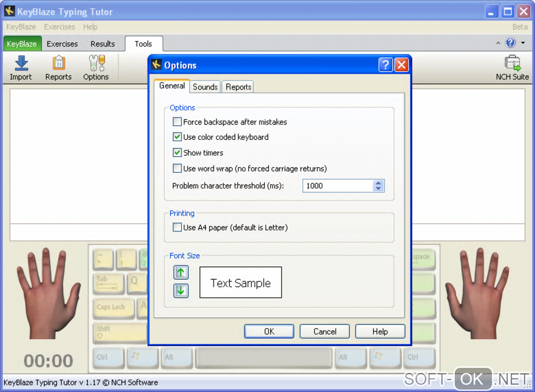This screenshot has height=392, width=535.
Task: Open the Exercises menu
Action: tap(59, 27)
